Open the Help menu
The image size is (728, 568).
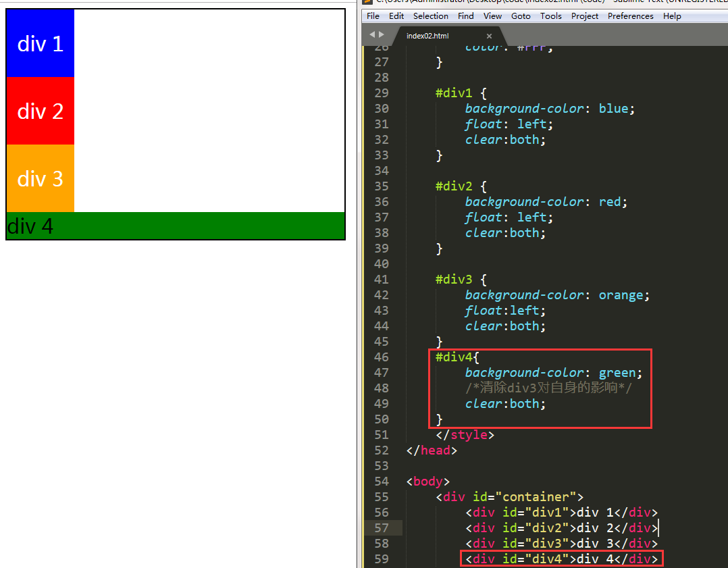(672, 16)
